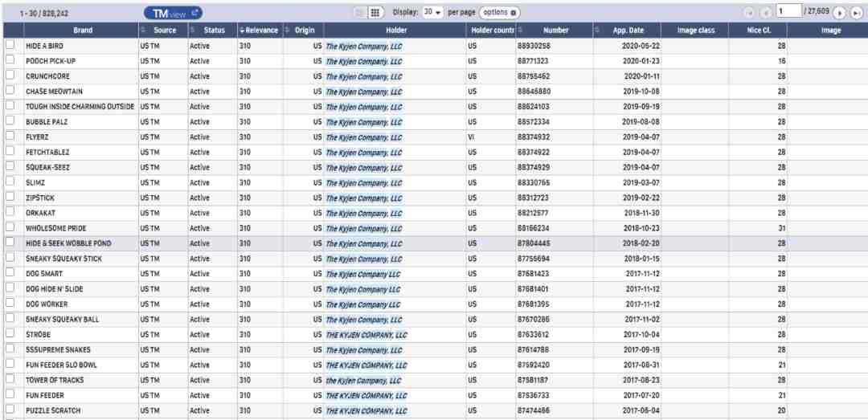
Task: Click application number 88771323
Action: [533, 61]
